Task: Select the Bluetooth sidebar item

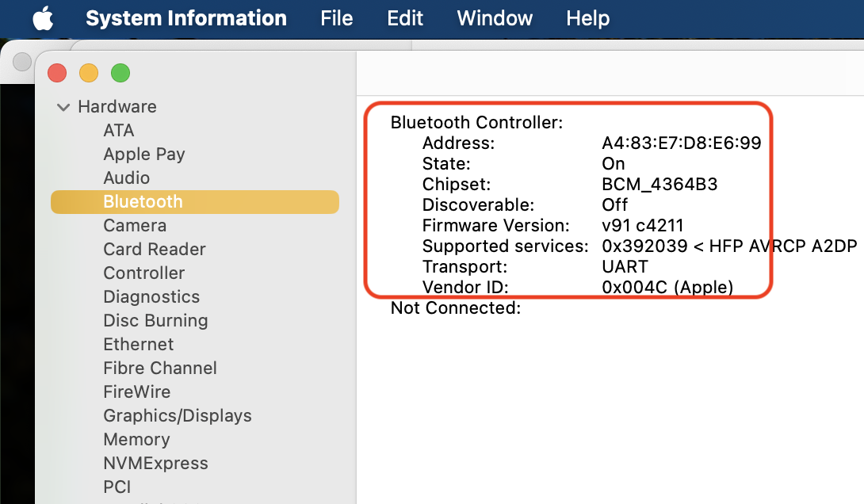Action: click(143, 202)
